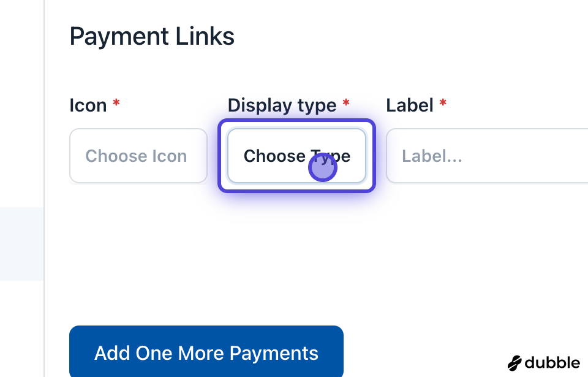Click the Payment Links heading
The image size is (588, 377).
tap(152, 37)
